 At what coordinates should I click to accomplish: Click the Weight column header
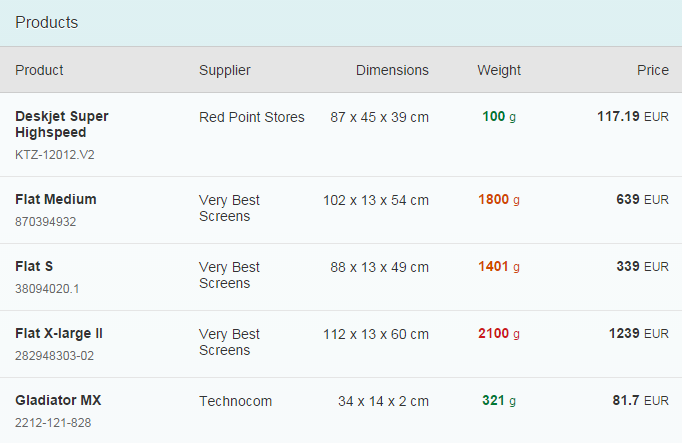(x=498, y=70)
